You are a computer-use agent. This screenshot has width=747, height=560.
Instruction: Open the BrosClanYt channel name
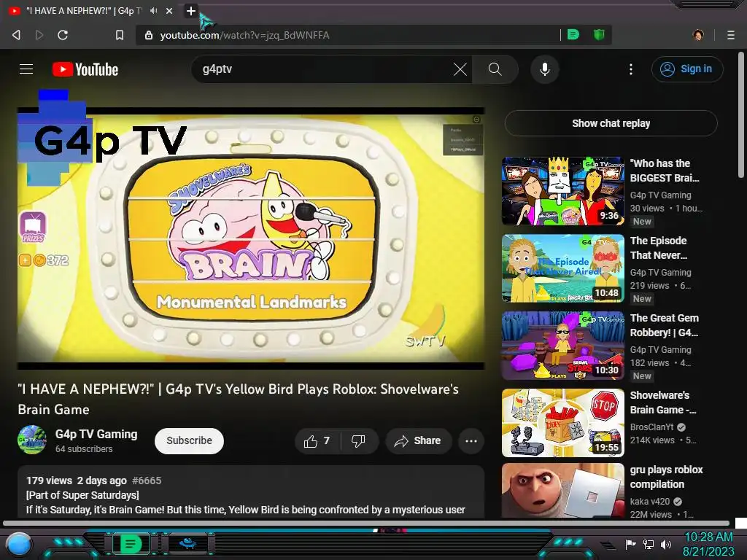[x=651, y=427]
